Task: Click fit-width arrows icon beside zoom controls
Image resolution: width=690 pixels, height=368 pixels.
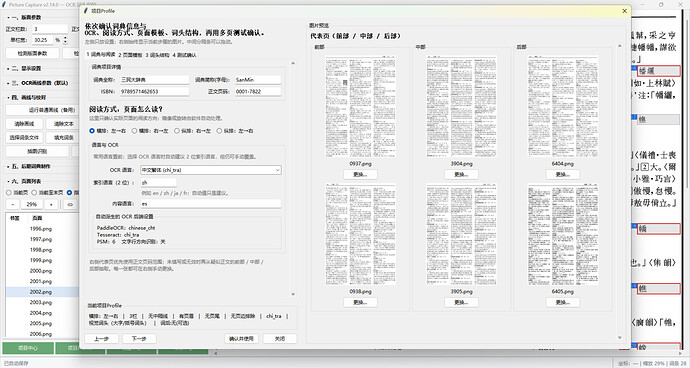Action: [x=70, y=205]
